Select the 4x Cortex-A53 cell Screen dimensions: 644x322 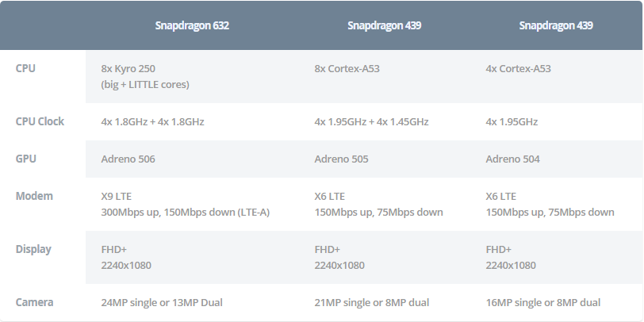tap(518, 68)
